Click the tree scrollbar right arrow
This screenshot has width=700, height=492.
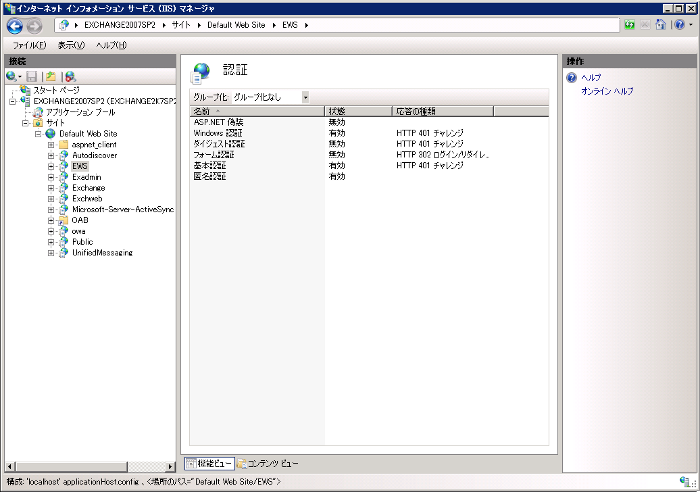170,467
